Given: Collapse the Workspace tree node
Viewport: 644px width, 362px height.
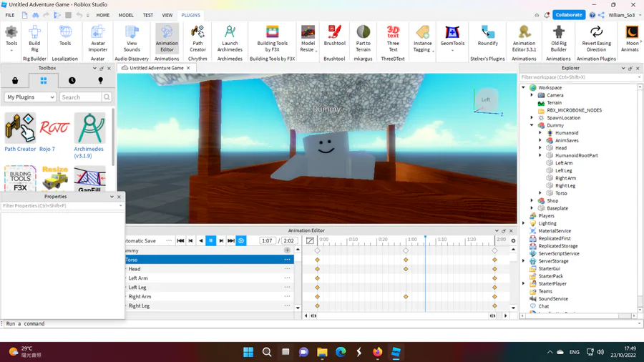Looking at the screenshot, I should point(523,87).
